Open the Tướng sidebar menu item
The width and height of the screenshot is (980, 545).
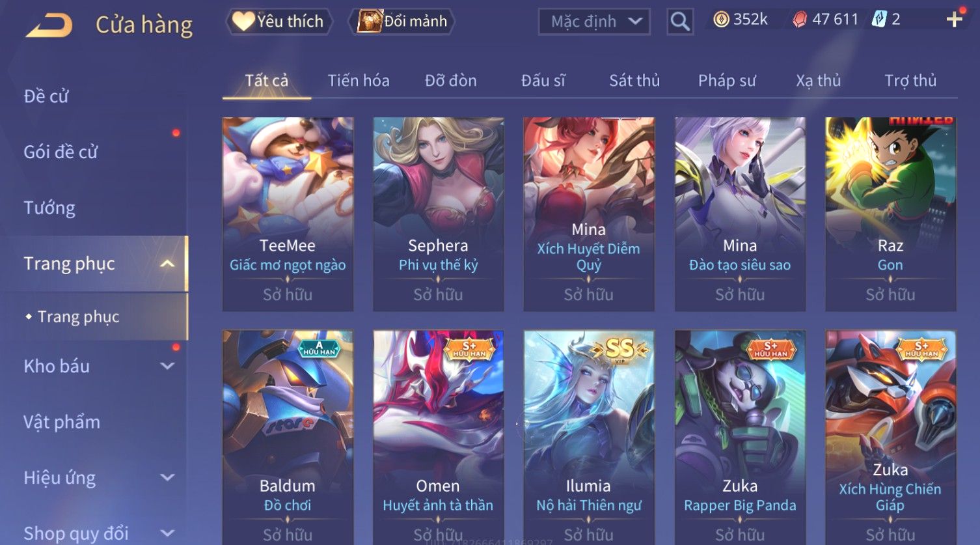coord(49,208)
